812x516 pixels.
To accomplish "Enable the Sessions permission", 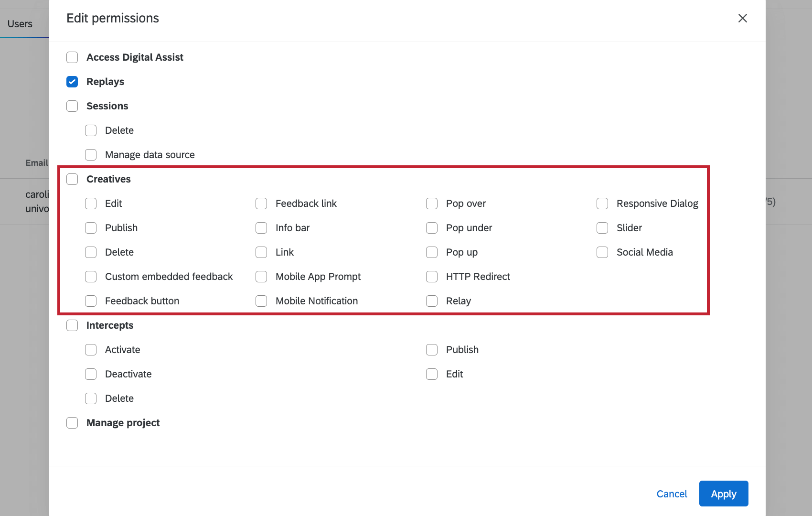I will [x=72, y=106].
